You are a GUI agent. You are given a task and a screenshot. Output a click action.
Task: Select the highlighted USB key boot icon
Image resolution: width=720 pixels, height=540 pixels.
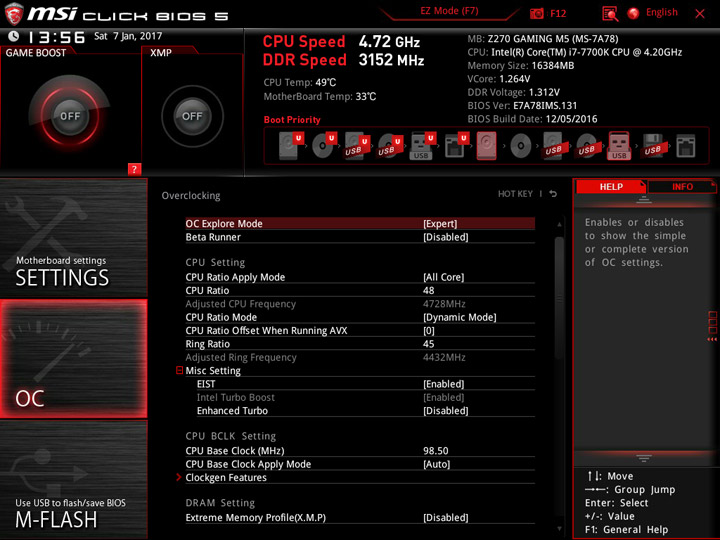[619, 146]
